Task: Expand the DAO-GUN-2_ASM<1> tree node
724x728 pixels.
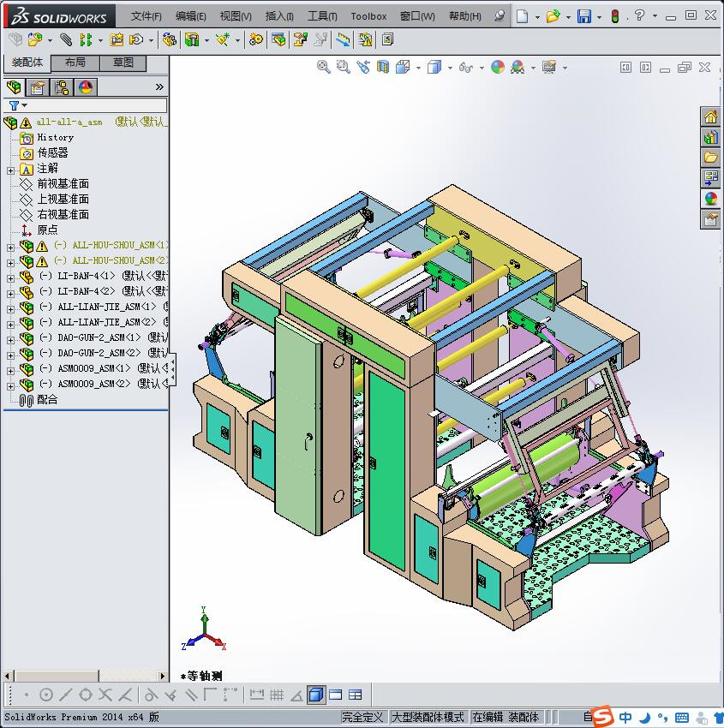Action: (10, 340)
